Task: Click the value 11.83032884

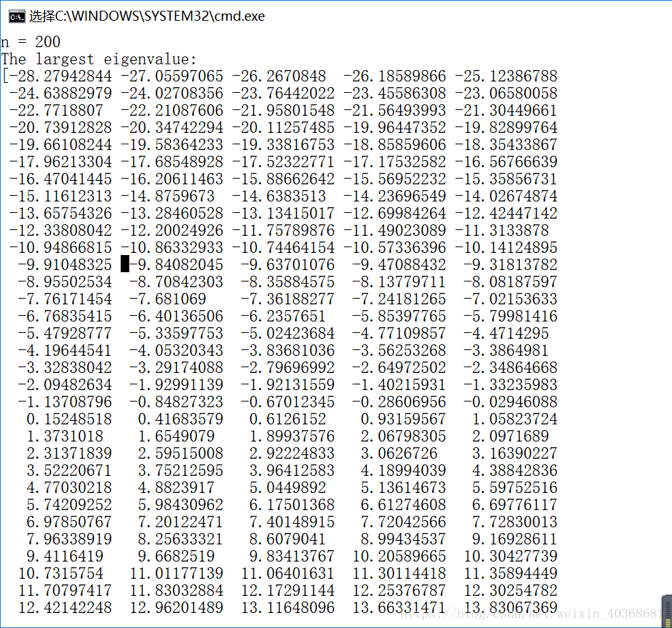Action: (176, 591)
